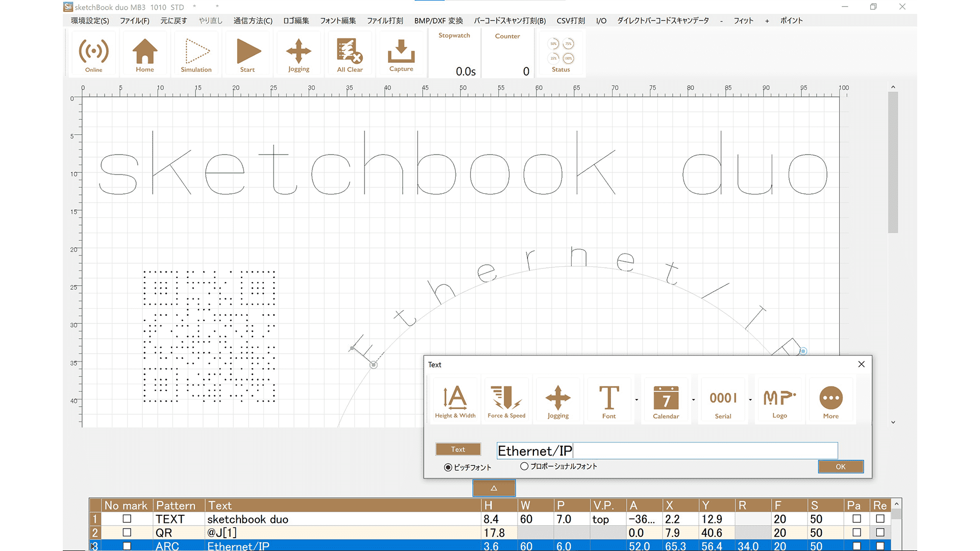The width and height of the screenshot is (980, 551).
Task: Toggle No mark checkbox for row 1
Action: click(x=127, y=519)
